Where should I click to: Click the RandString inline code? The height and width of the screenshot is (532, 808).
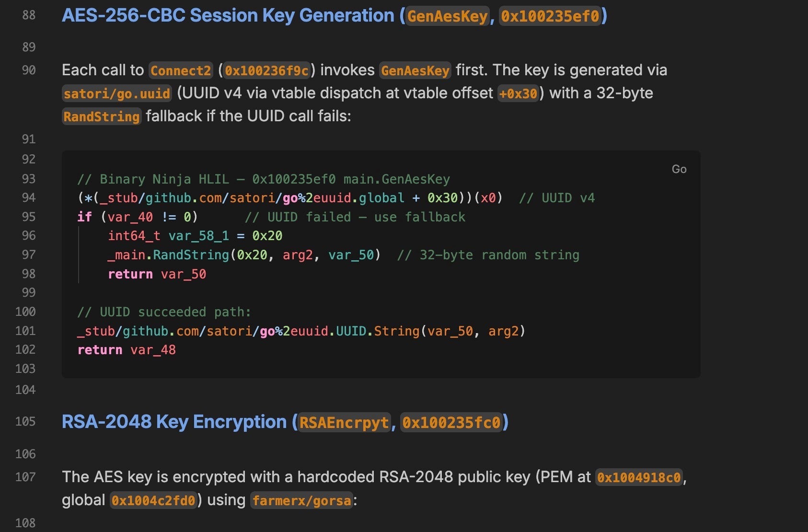[x=101, y=116]
